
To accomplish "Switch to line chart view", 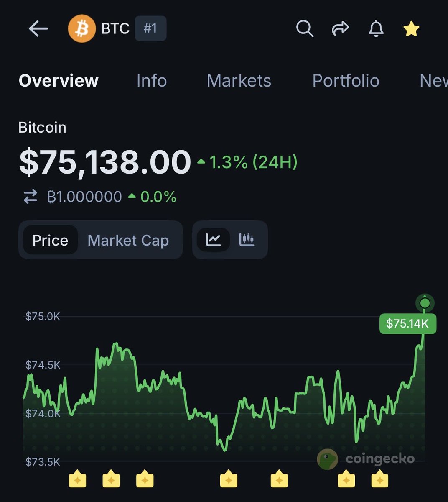I will 214,240.
